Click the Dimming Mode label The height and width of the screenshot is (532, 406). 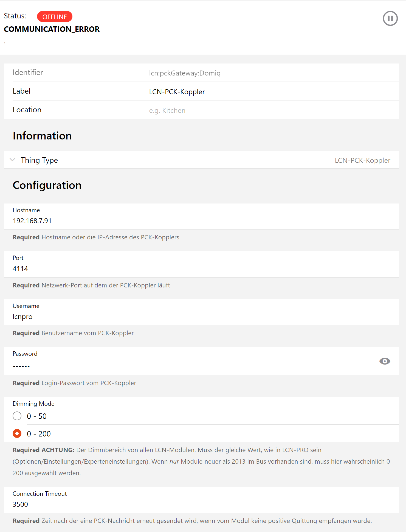[33, 404]
